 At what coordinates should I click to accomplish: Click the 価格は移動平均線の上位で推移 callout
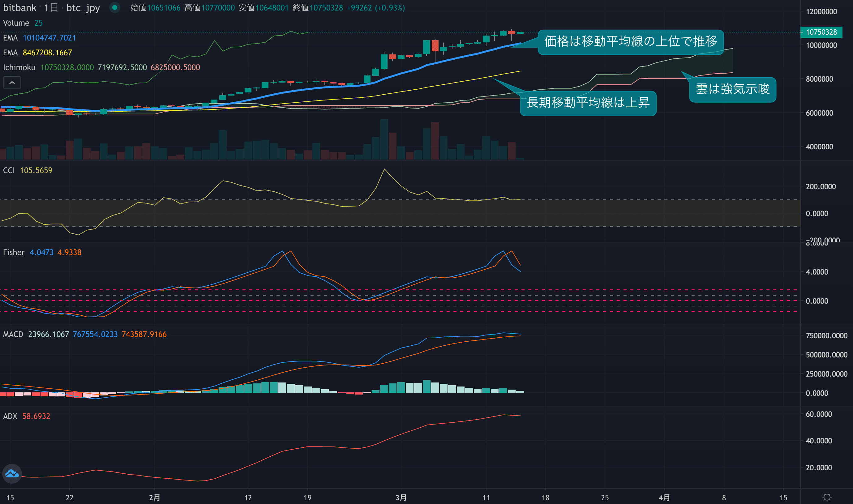(631, 41)
